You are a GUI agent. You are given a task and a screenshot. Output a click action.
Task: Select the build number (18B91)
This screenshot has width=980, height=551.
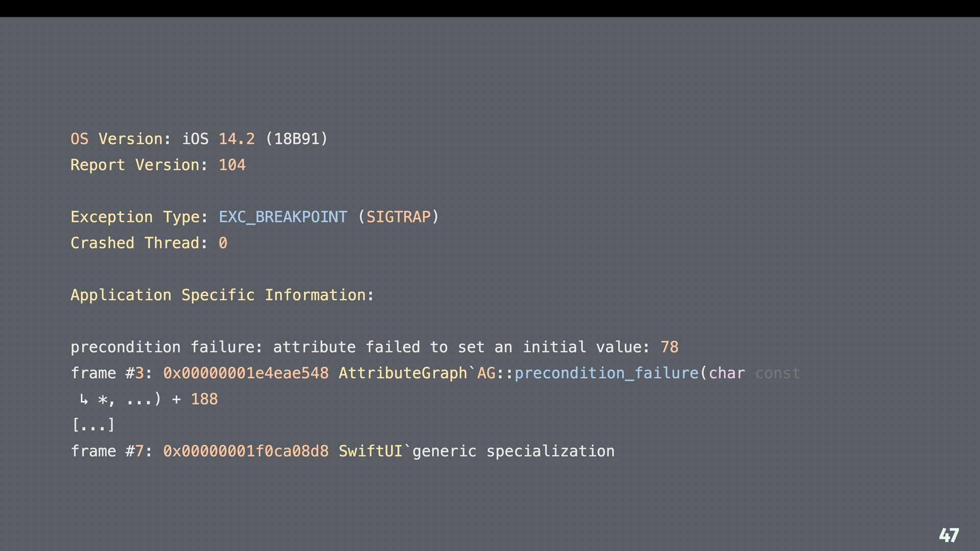click(297, 139)
